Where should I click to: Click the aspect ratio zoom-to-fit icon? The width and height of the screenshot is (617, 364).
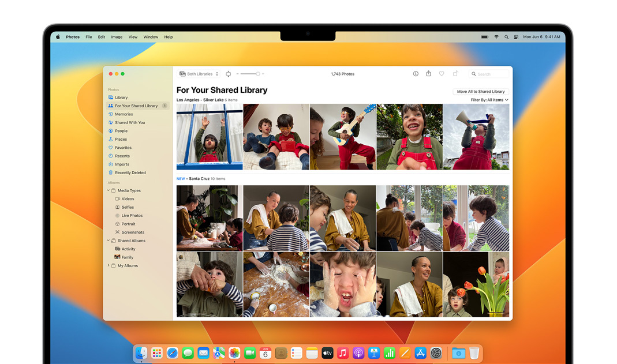point(228,74)
